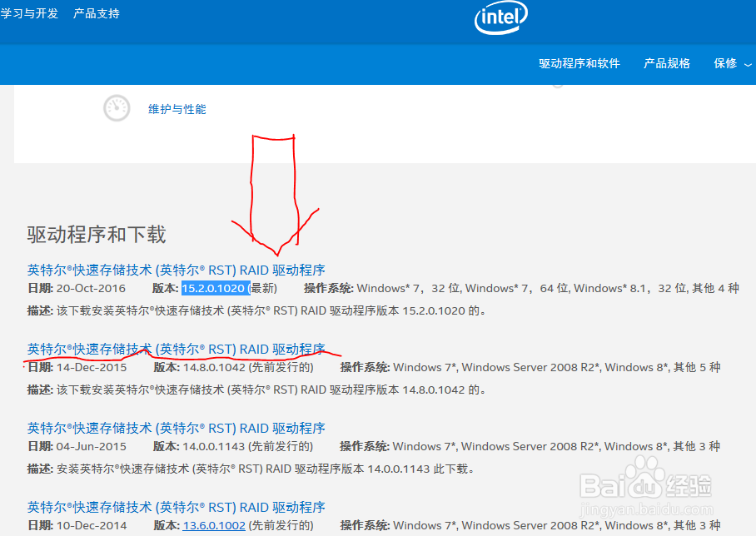Click the 13.6.0.1002 version link

214,525
